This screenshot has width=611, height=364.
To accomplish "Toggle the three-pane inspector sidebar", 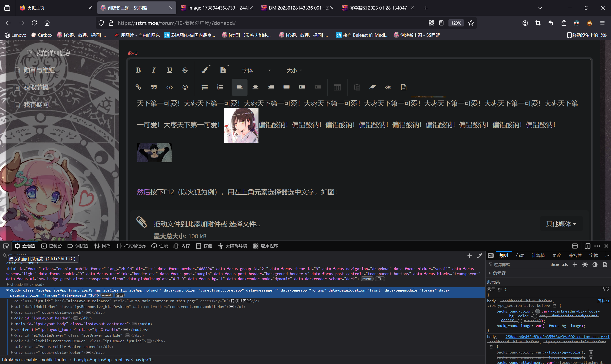I will (491, 256).
